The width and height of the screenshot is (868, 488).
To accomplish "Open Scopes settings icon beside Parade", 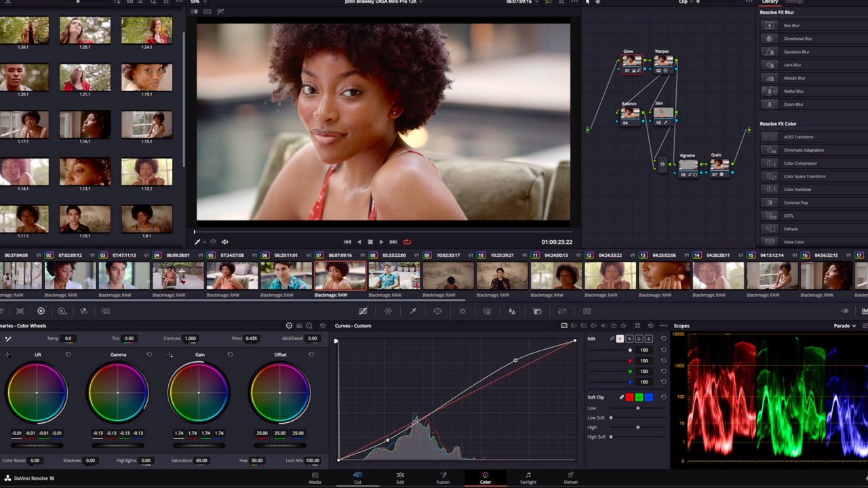I will (x=865, y=325).
